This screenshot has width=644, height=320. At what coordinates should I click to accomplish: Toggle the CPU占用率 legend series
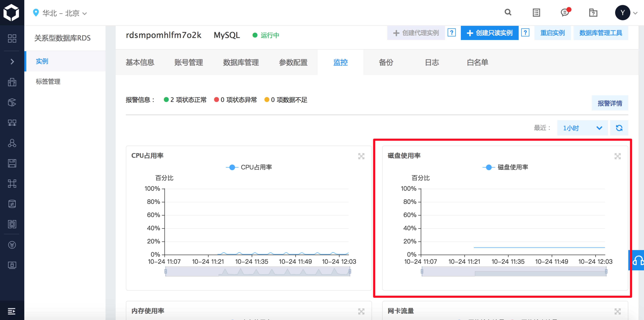[x=249, y=167]
